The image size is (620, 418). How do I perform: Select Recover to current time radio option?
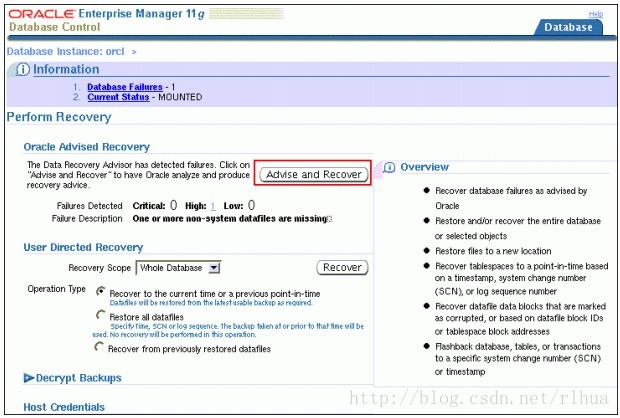point(101,291)
